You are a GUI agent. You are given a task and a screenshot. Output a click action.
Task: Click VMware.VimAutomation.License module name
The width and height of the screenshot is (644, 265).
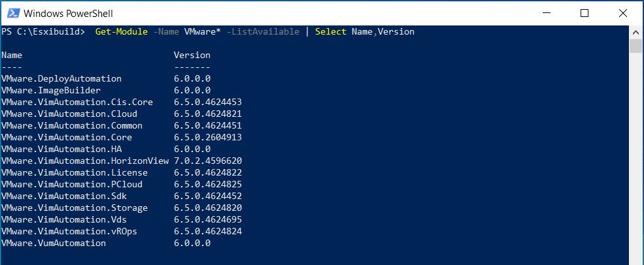[75, 173]
